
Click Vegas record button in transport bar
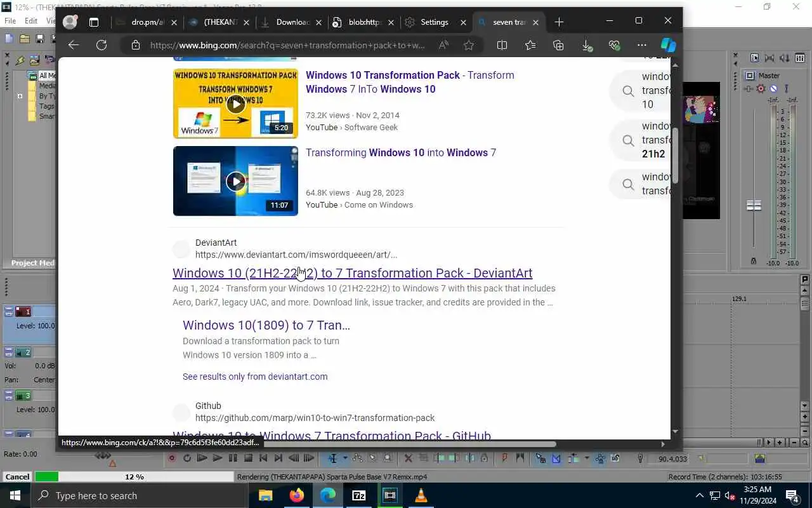pos(171,458)
